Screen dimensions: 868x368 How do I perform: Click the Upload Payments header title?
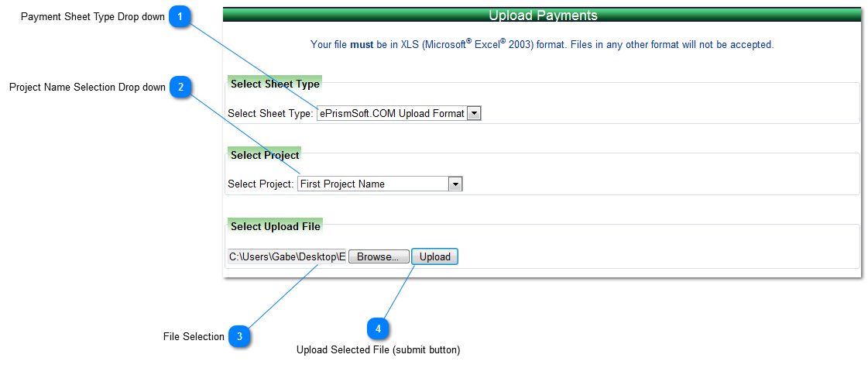[543, 15]
